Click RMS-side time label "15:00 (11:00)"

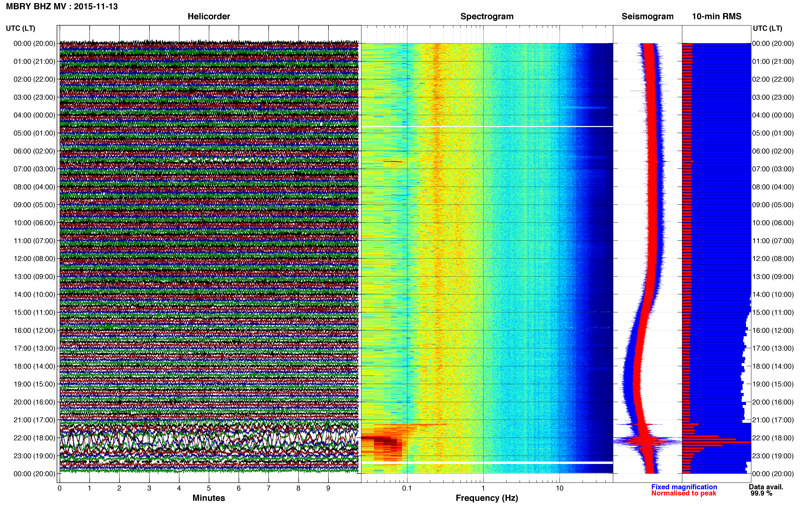773,312
